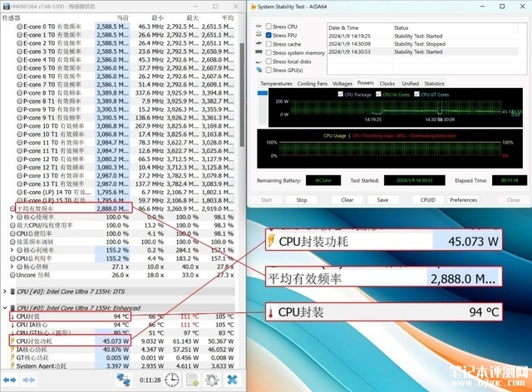Open the Clocks tab

pos(387,83)
